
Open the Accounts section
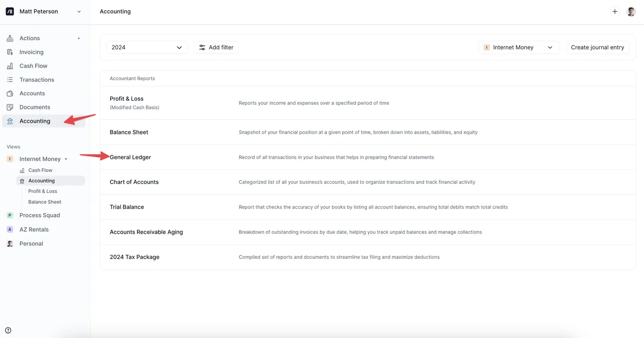point(32,94)
